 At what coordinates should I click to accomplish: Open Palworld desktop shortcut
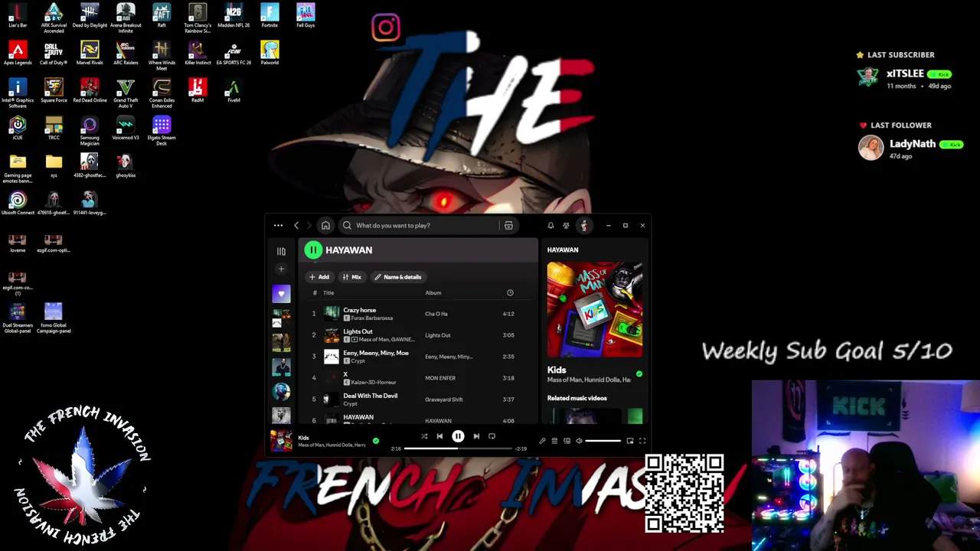(x=269, y=53)
